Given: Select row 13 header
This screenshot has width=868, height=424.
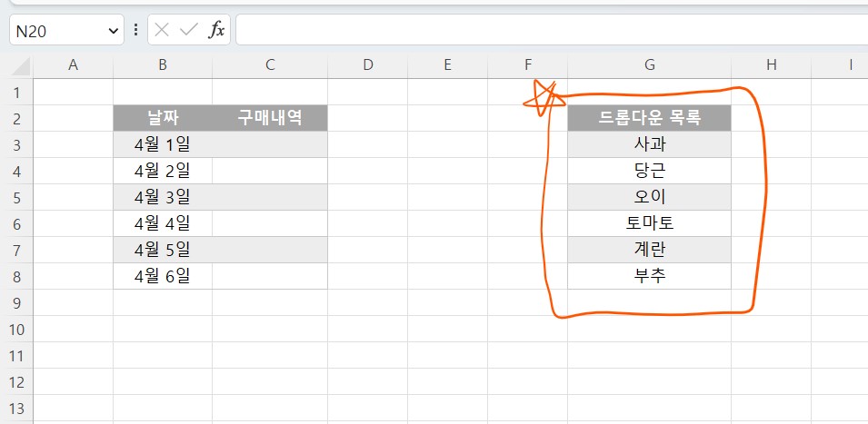Looking at the screenshot, I should click(16, 409).
